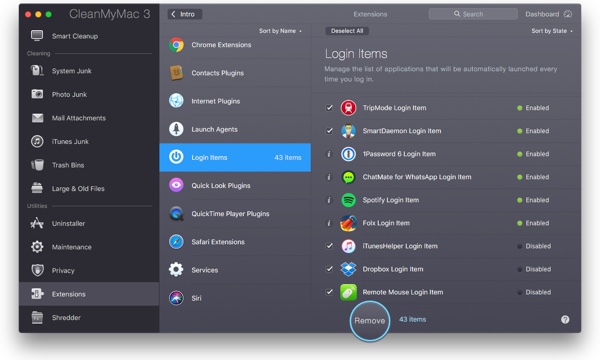This screenshot has height=360, width=600.
Task: Click Spotify app icon
Action: click(348, 200)
